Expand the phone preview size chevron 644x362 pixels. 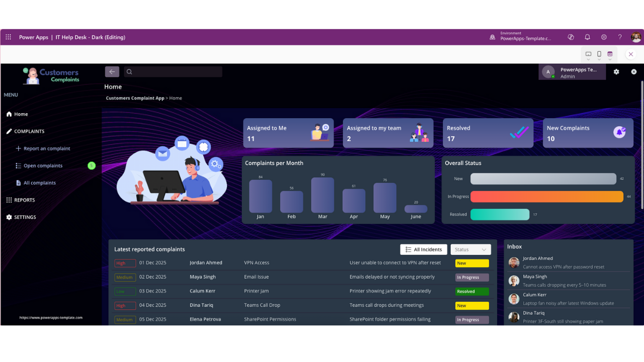pyautogui.click(x=599, y=59)
